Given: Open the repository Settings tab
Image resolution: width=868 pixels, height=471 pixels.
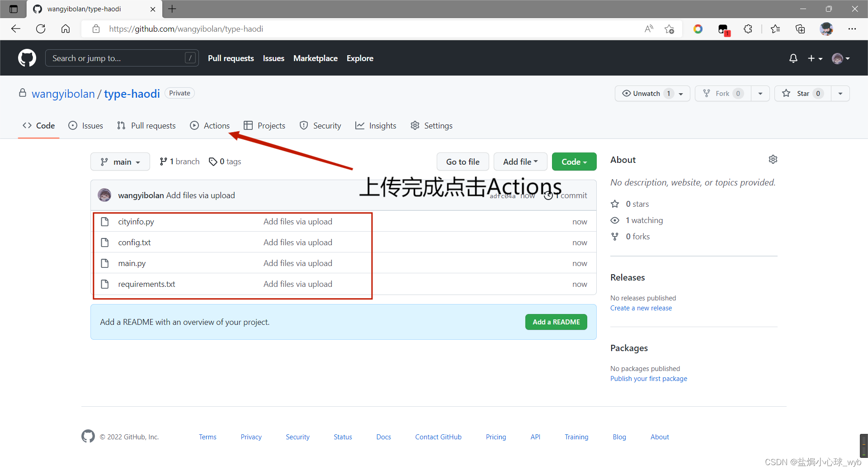Looking at the screenshot, I should (x=431, y=125).
